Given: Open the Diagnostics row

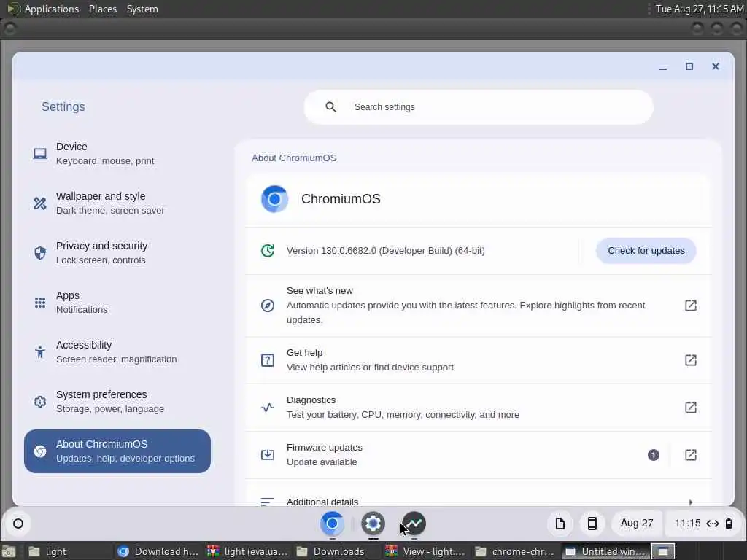Looking at the screenshot, I should coord(479,408).
